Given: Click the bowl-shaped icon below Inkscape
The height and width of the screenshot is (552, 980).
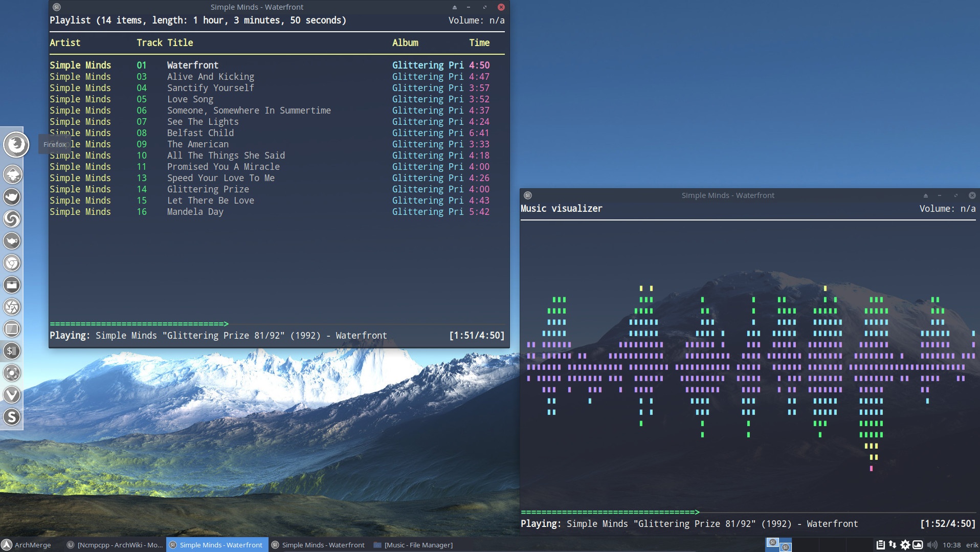Looking at the screenshot, I should point(12,197).
